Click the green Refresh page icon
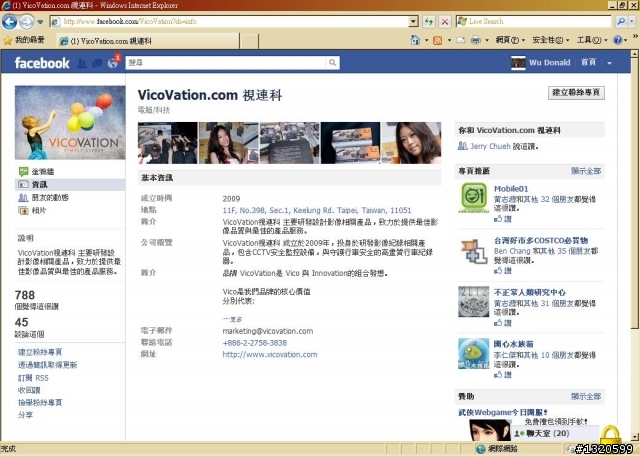This screenshot has height=457, width=640. pyautogui.click(x=429, y=21)
